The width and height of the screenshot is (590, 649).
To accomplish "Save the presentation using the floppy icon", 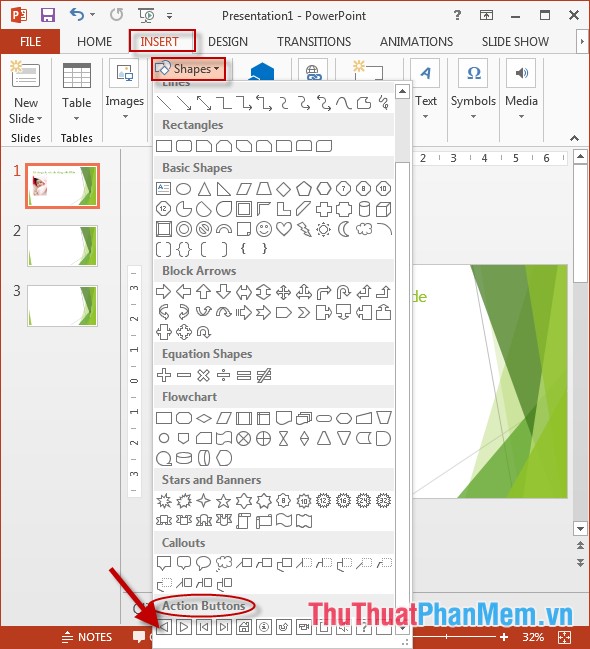I will point(48,15).
